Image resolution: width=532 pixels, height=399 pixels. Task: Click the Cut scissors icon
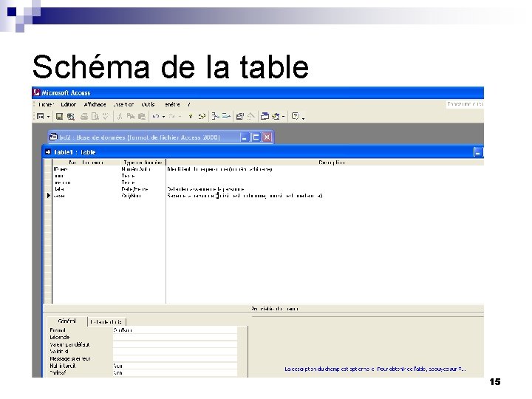(x=120, y=117)
